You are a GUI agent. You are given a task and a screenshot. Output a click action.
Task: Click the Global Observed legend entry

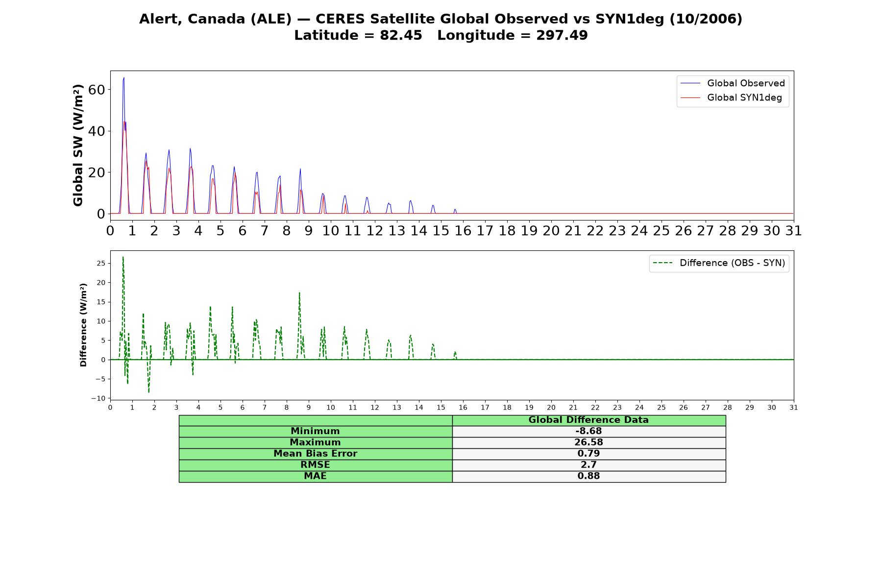point(733,83)
